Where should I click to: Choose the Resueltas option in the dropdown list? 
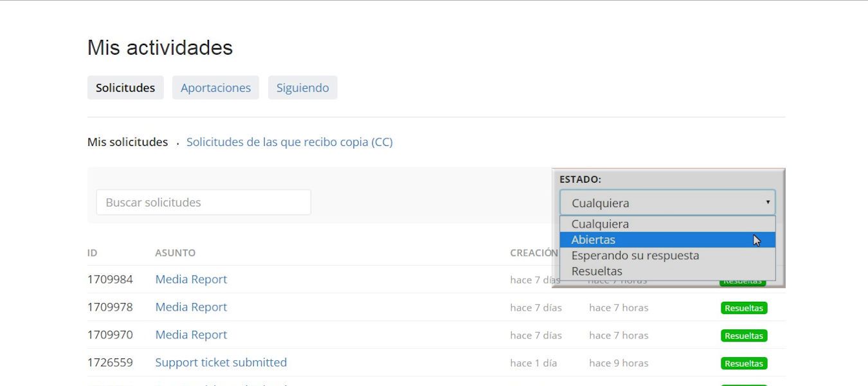tap(667, 271)
